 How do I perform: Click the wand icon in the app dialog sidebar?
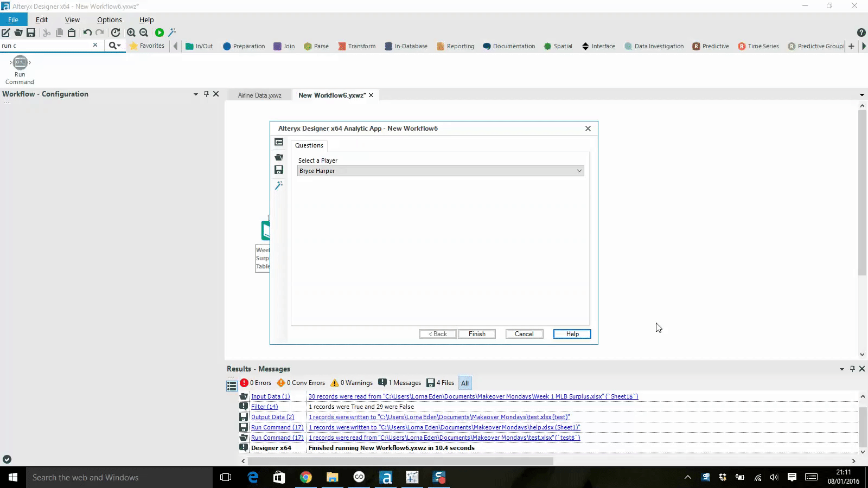(279, 185)
